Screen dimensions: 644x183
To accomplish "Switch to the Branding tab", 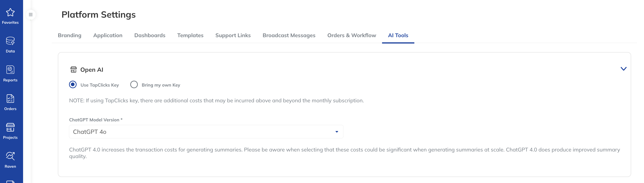I will (x=69, y=36).
